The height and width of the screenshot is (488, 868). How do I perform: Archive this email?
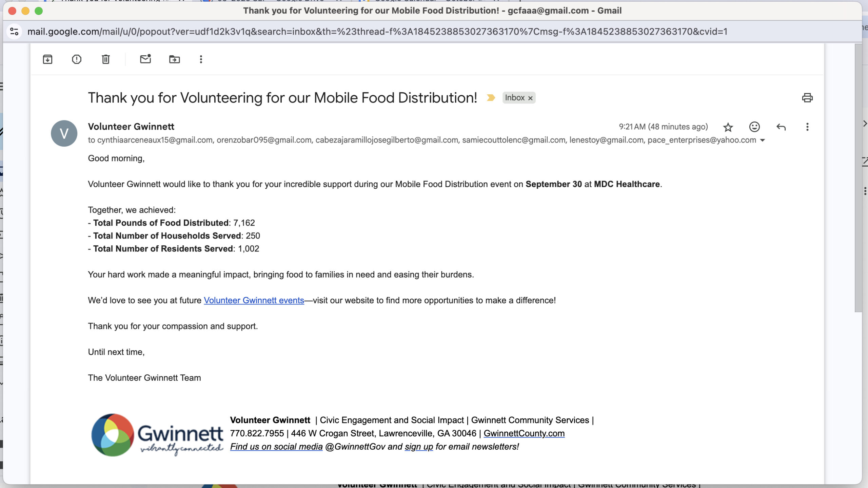pyautogui.click(x=47, y=59)
